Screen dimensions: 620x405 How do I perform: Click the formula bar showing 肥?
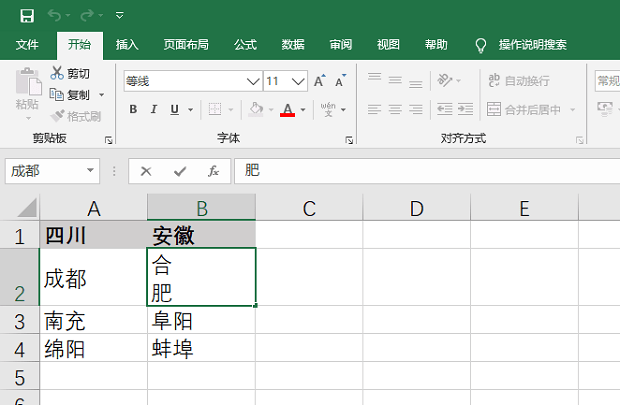[x=427, y=171]
